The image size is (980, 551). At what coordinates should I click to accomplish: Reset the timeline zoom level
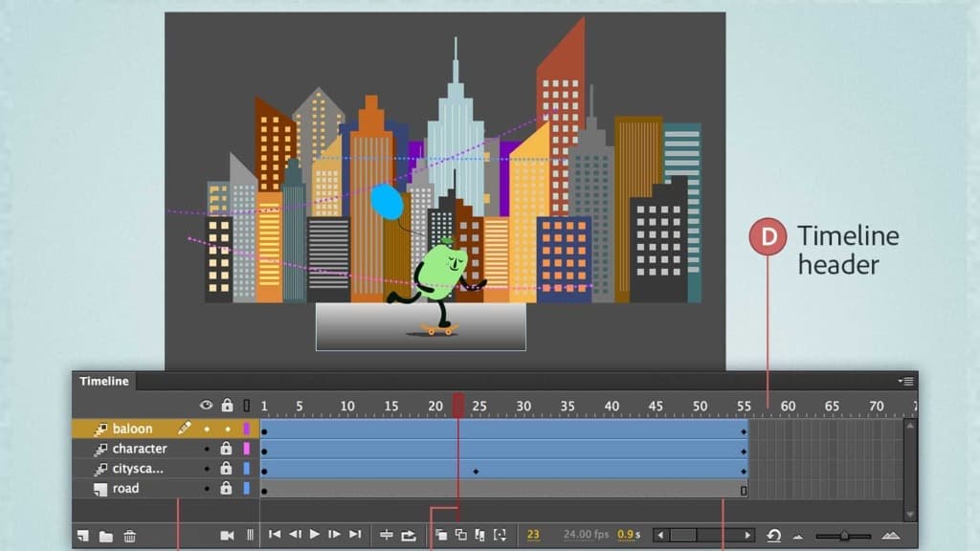(x=775, y=536)
